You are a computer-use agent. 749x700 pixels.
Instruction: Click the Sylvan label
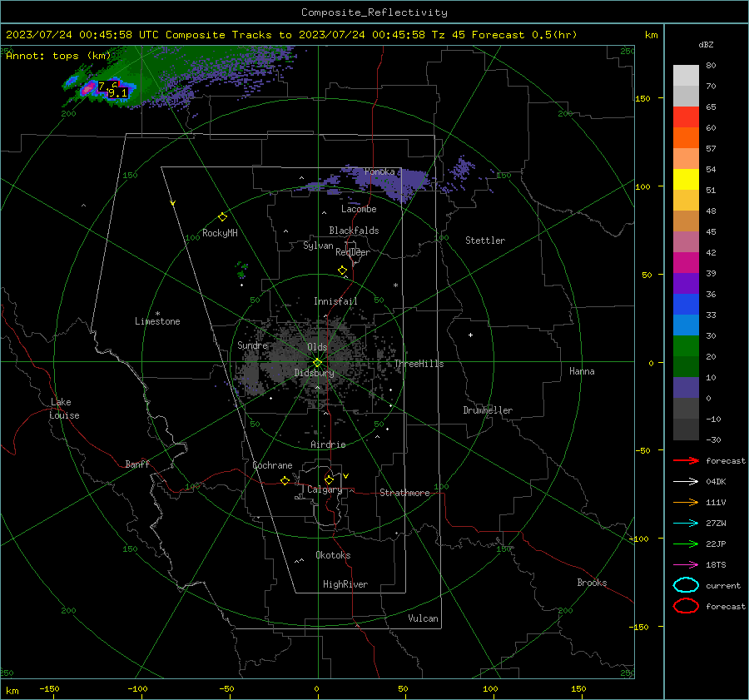coord(318,246)
